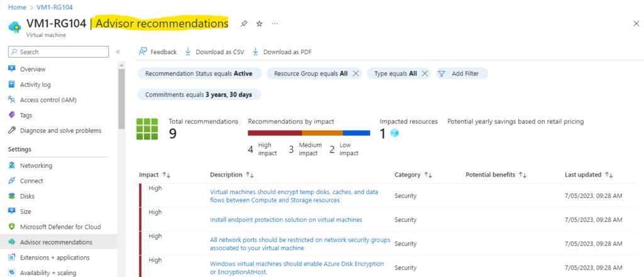Remove the Type filter

point(425,73)
